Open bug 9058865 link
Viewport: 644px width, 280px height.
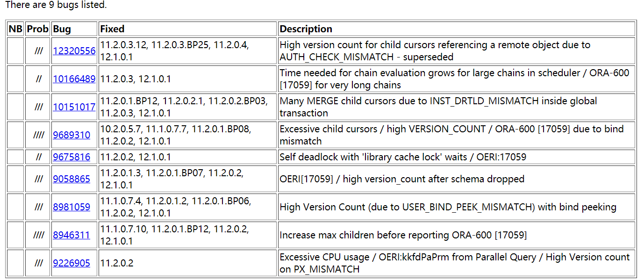pos(72,179)
